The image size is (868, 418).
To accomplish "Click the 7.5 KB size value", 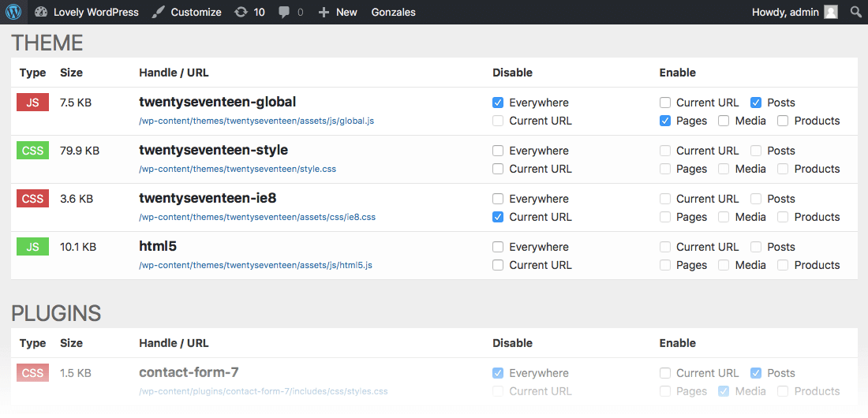I will 77,103.
